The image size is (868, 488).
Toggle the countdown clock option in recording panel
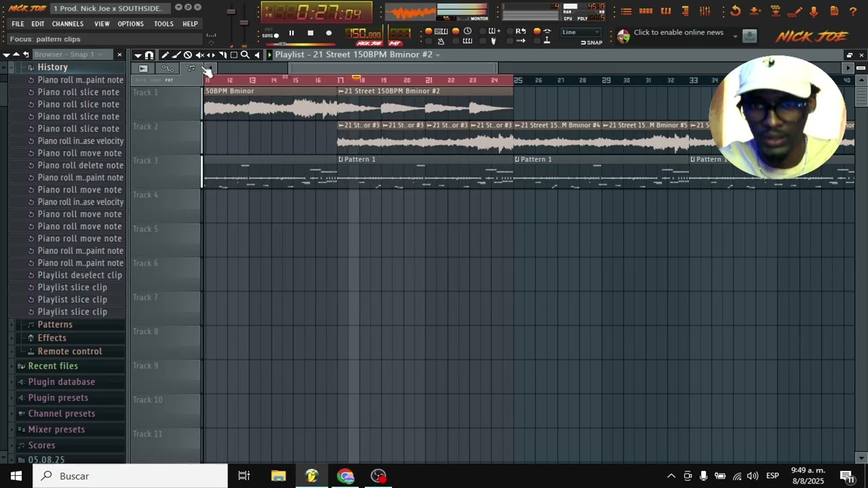coord(468,31)
